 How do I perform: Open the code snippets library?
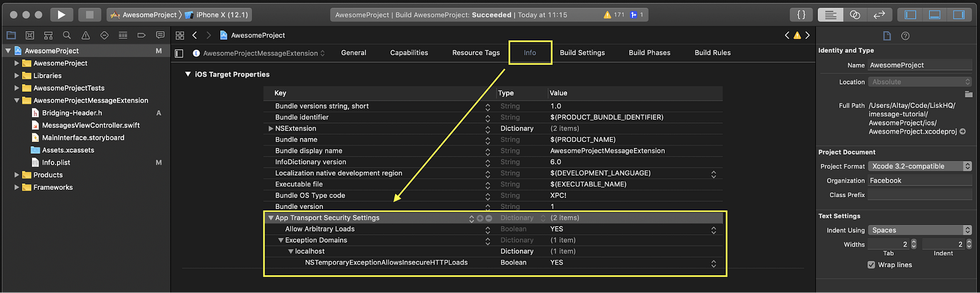[x=801, y=15]
